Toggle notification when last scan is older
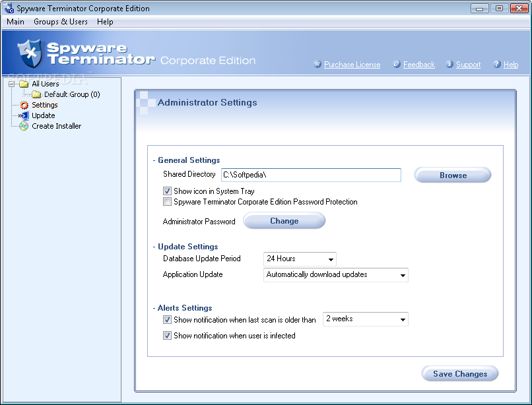Viewport: 532px width, 405px height. point(167,319)
